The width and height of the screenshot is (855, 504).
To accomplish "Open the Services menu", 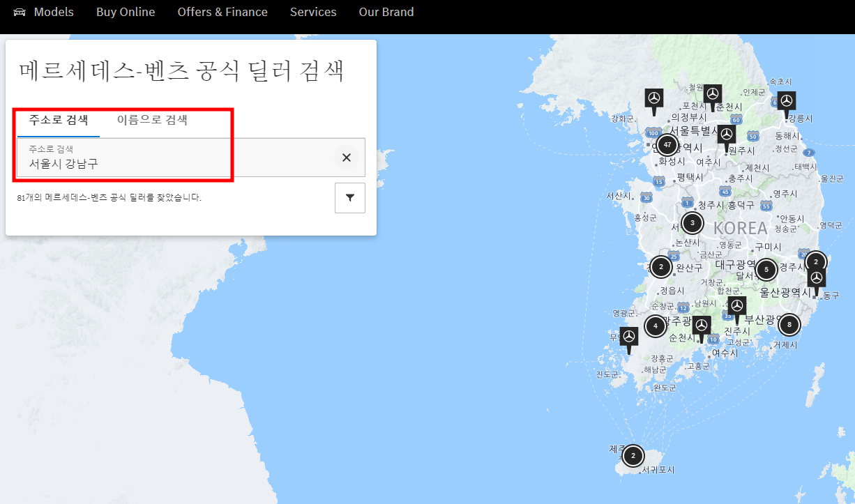I will [x=313, y=12].
